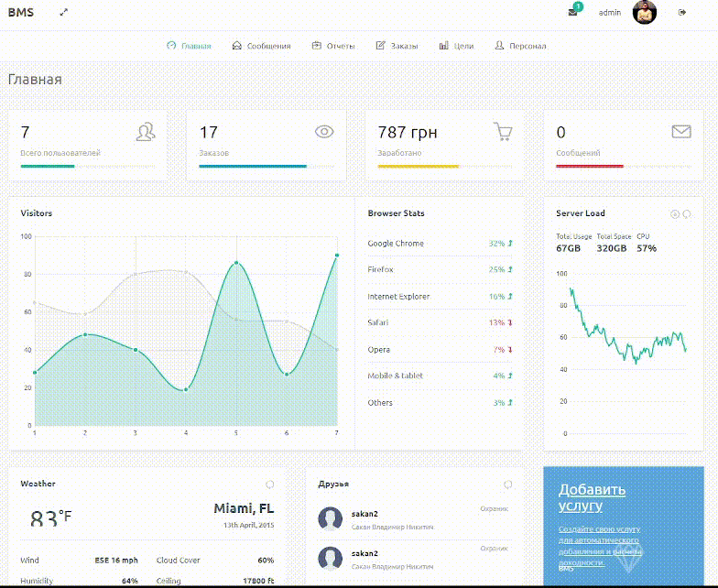The height and width of the screenshot is (588, 718).
Task: Click the Создайте свою услугу description link
Action: click(600, 546)
